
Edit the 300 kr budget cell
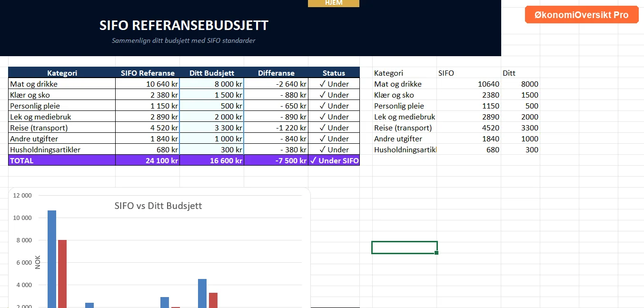(x=212, y=149)
